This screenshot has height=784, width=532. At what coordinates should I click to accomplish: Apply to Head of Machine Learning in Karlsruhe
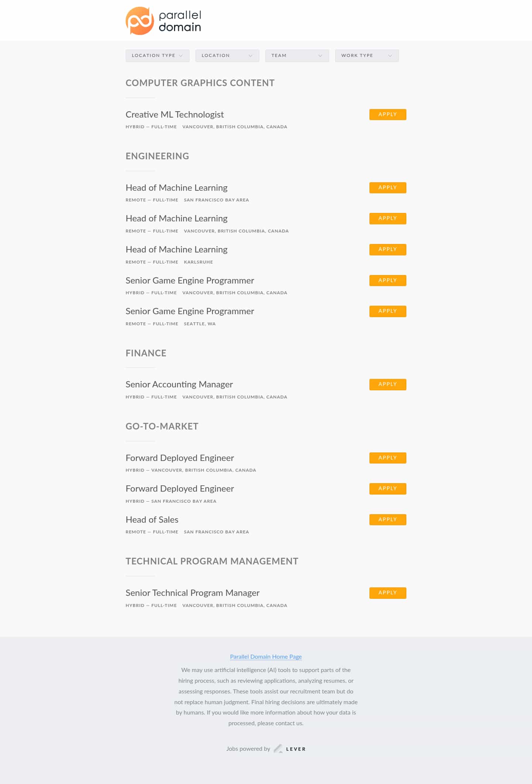(388, 250)
